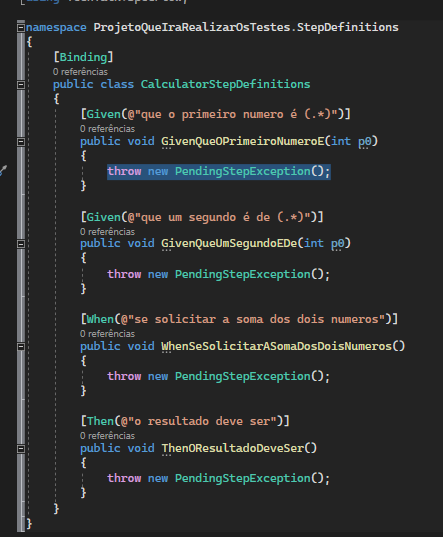Click the Then attribute keyword
The width and height of the screenshot is (443, 537).
(100, 421)
